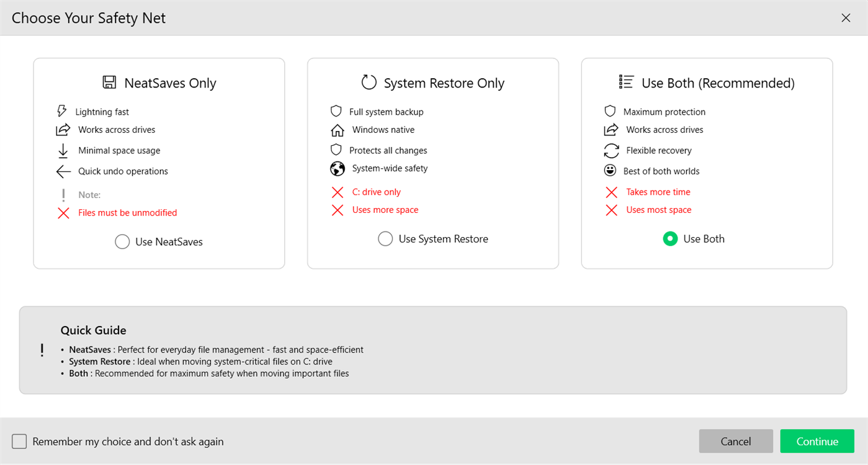Click the Continue button

point(817,441)
